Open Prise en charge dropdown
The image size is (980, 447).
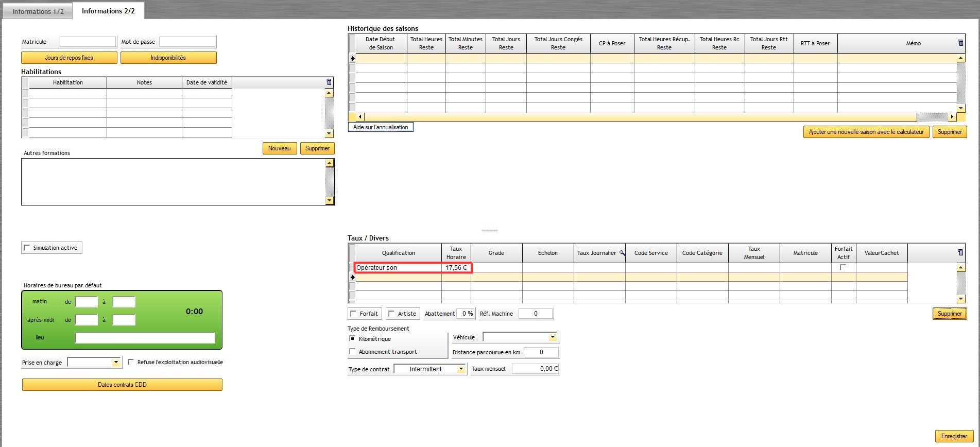[x=116, y=363]
